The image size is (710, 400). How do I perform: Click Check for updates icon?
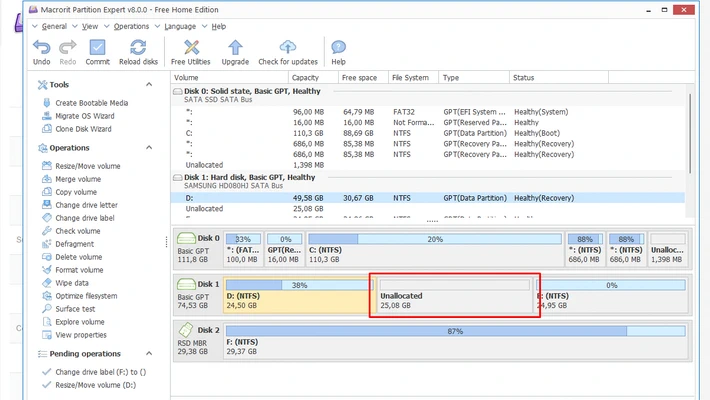point(288,48)
